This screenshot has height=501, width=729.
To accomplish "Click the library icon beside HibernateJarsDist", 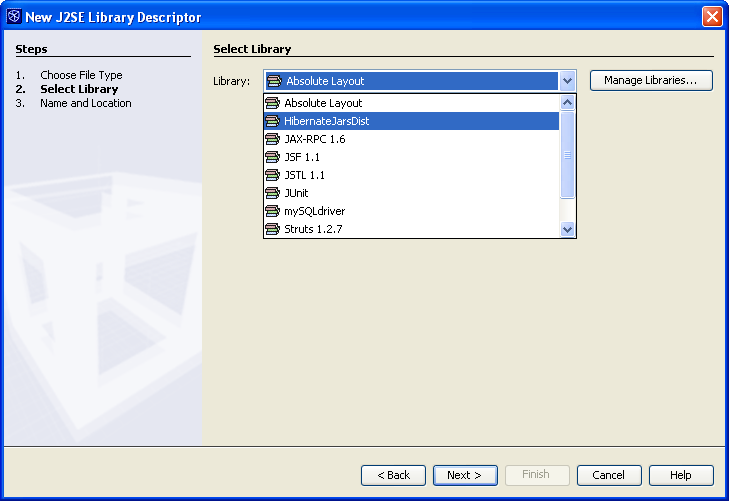I will click(272, 121).
